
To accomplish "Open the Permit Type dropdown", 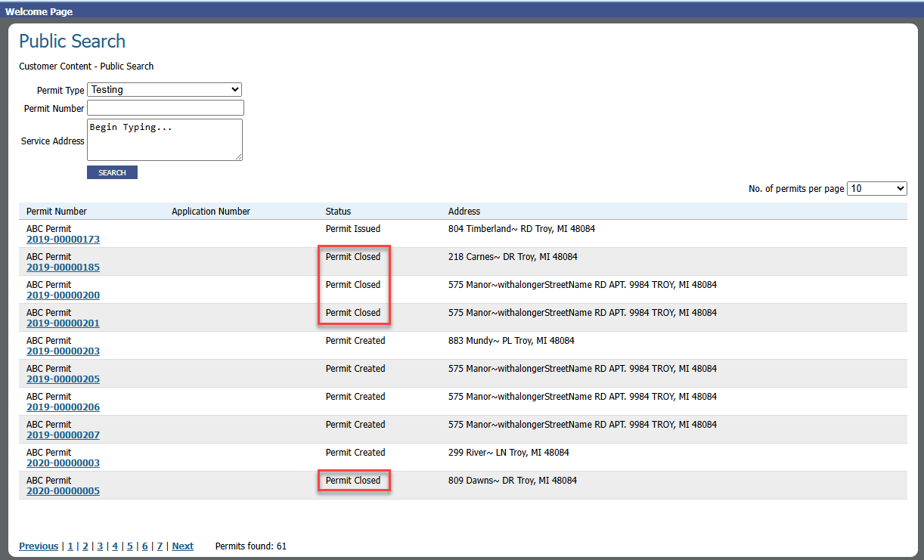I will click(x=165, y=89).
